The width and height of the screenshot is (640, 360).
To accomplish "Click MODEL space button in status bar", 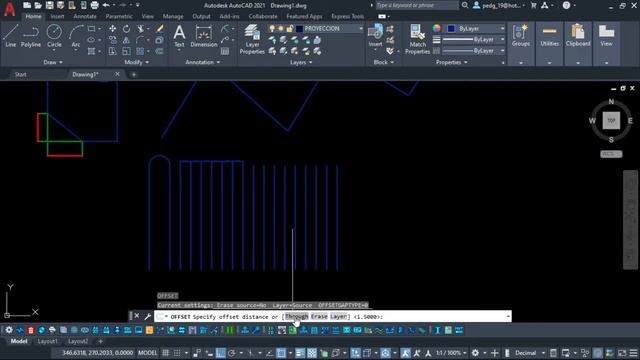I will pyautogui.click(x=147, y=353).
